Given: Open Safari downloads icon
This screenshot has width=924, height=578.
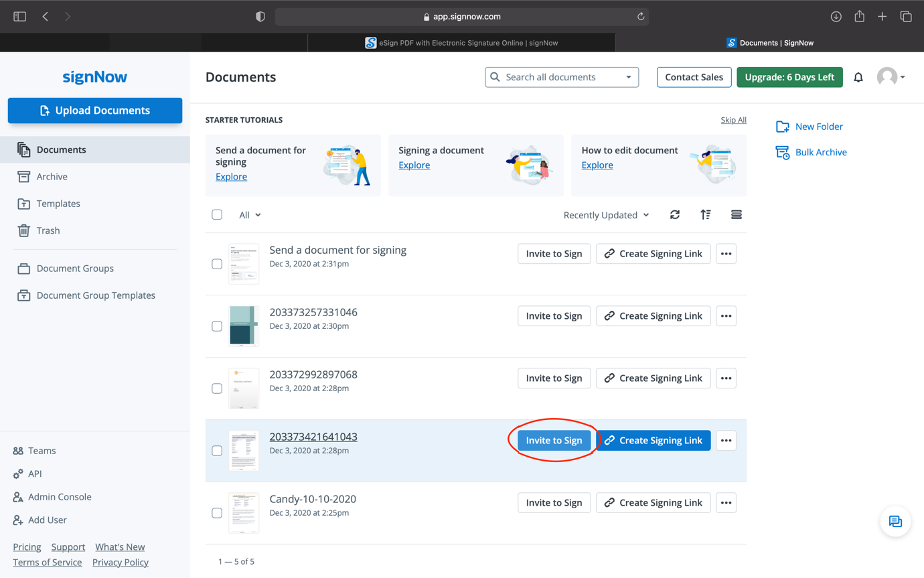Looking at the screenshot, I should click(x=836, y=17).
